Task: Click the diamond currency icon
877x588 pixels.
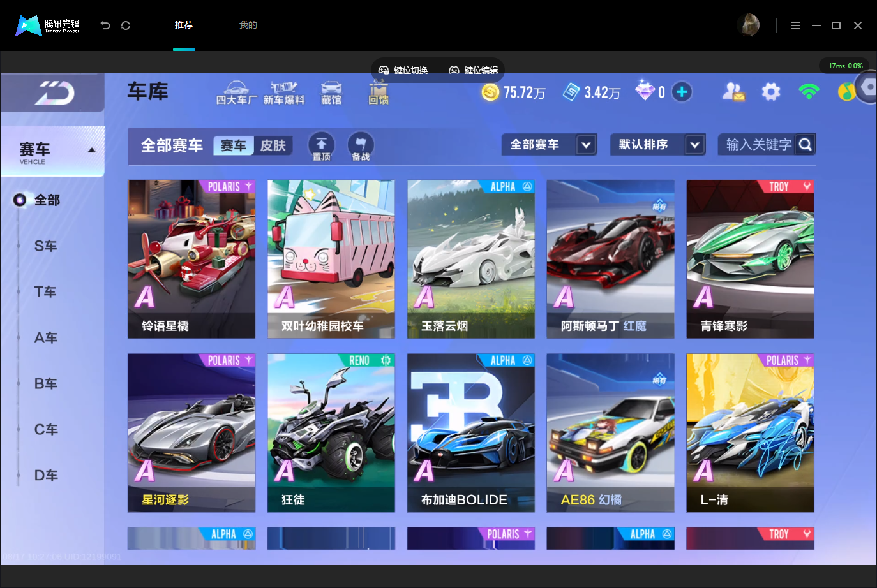Action: 645,91
